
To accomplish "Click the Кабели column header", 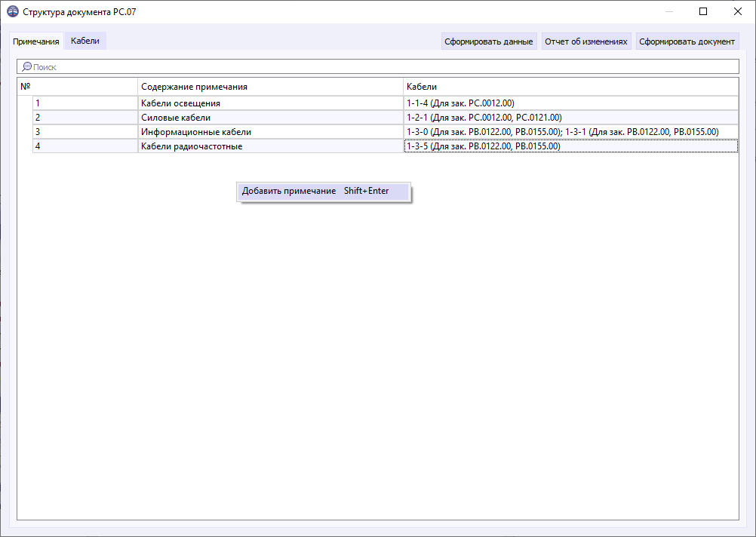I will coord(528,85).
